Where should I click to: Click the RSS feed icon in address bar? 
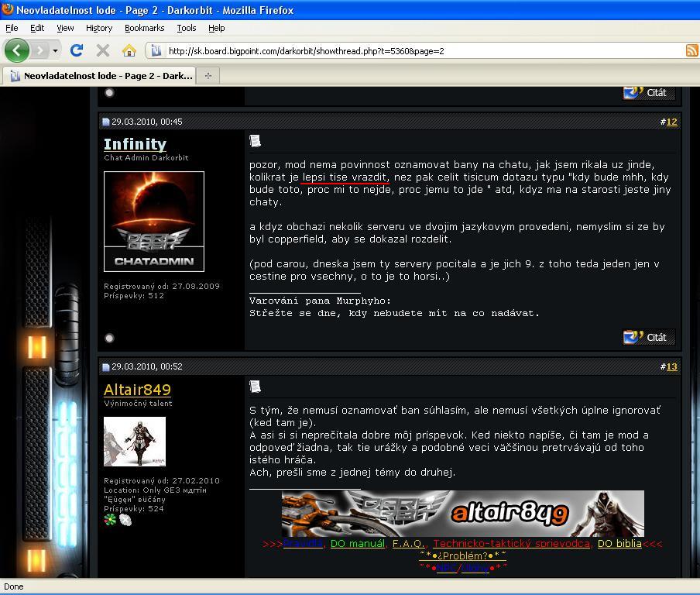coord(691,50)
